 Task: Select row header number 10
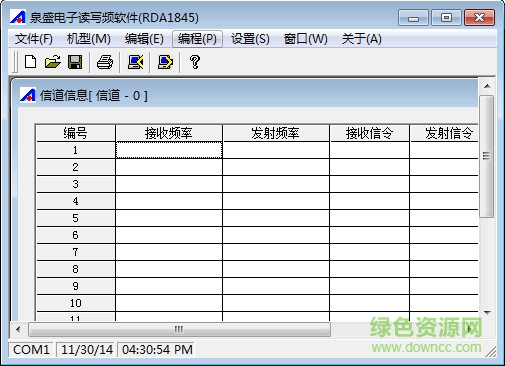pos(75,303)
